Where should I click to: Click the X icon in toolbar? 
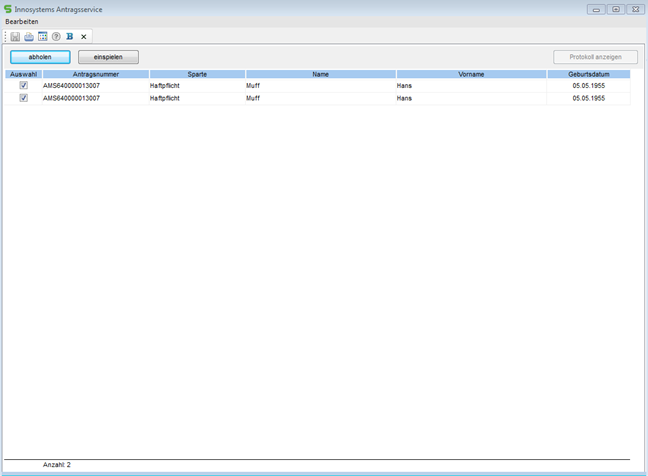pyautogui.click(x=84, y=37)
